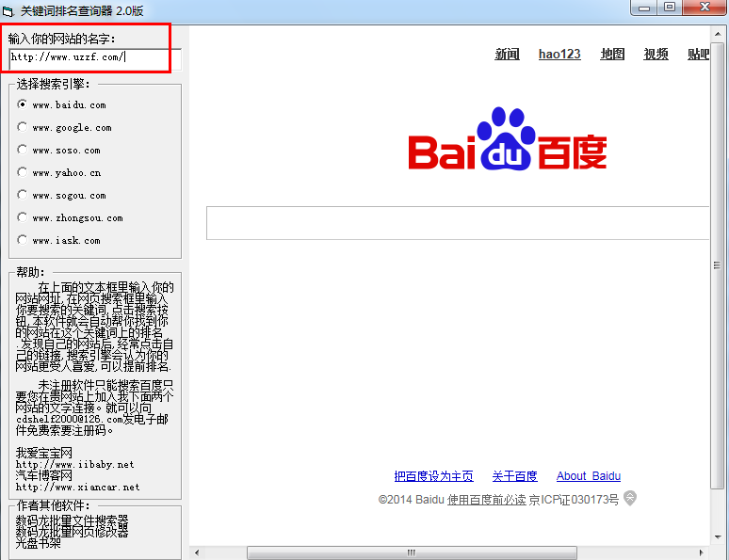The width and height of the screenshot is (729, 560).
Task: Click 使用百度前必读 link
Action: click(x=486, y=500)
